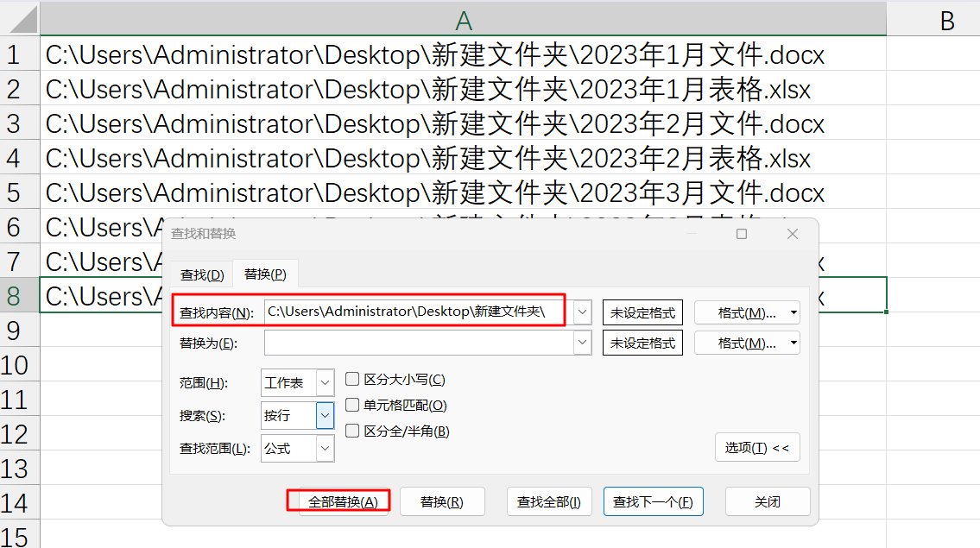Image resolution: width=980 pixels, height=548 pixels.
Task: Select cell with 2023年2月表格.xlsx path
Action: pyautogui.click(x=463, y=157)
